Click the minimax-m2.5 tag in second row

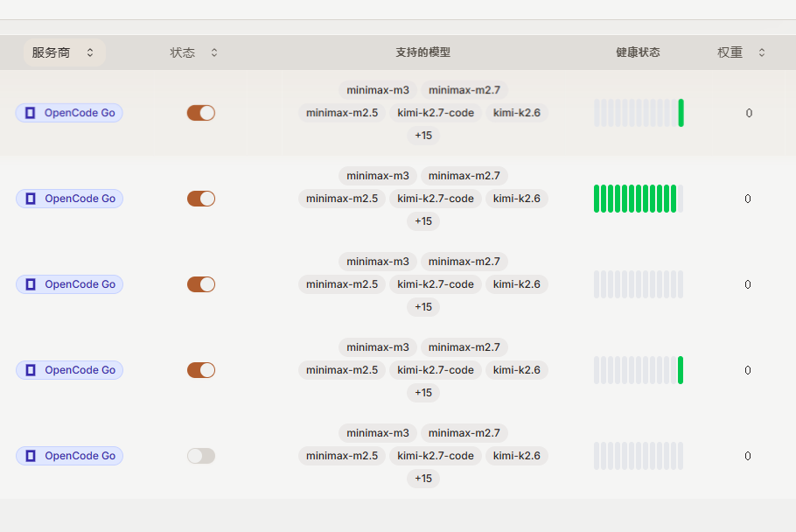(x=342, y=199)
